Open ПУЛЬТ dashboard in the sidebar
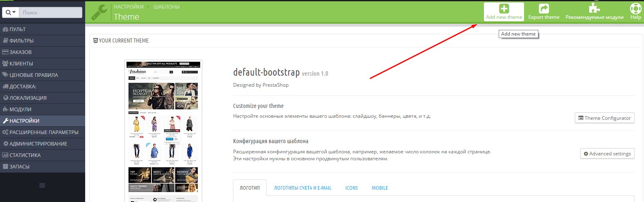 [x=18, y=29]
